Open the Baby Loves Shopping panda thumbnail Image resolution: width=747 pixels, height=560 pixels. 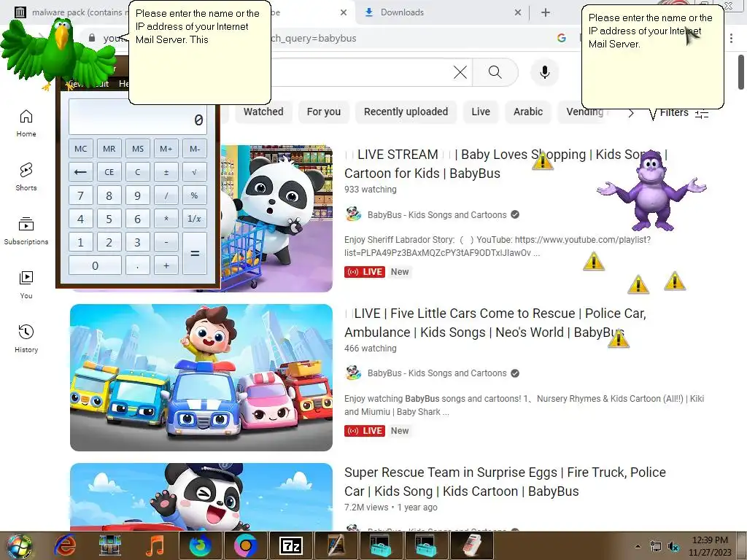[276, 218]
